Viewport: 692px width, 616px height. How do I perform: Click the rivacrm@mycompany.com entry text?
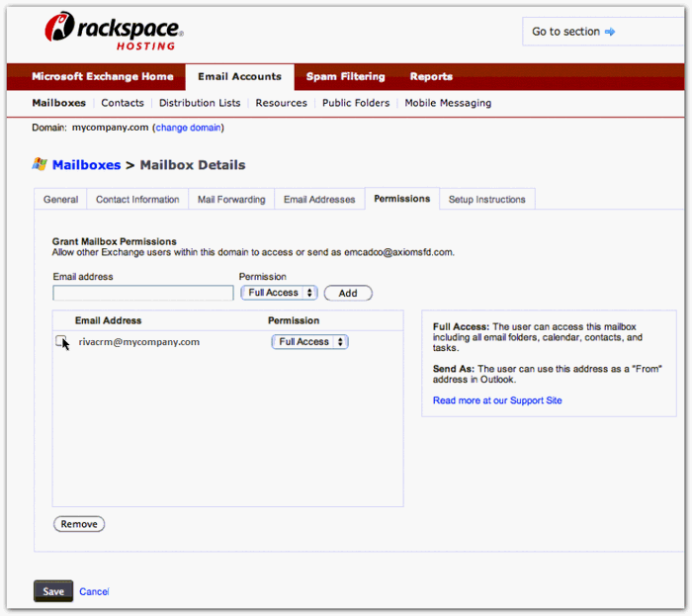click(139, 341)
